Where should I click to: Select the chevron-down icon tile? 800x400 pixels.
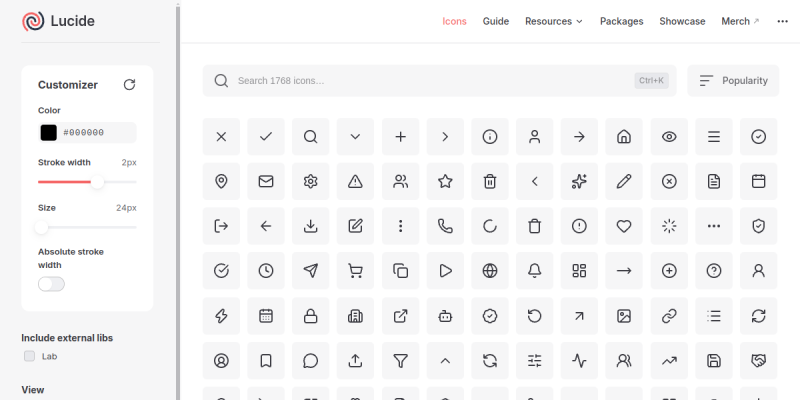pyautogui.click(x=355, y=136)
